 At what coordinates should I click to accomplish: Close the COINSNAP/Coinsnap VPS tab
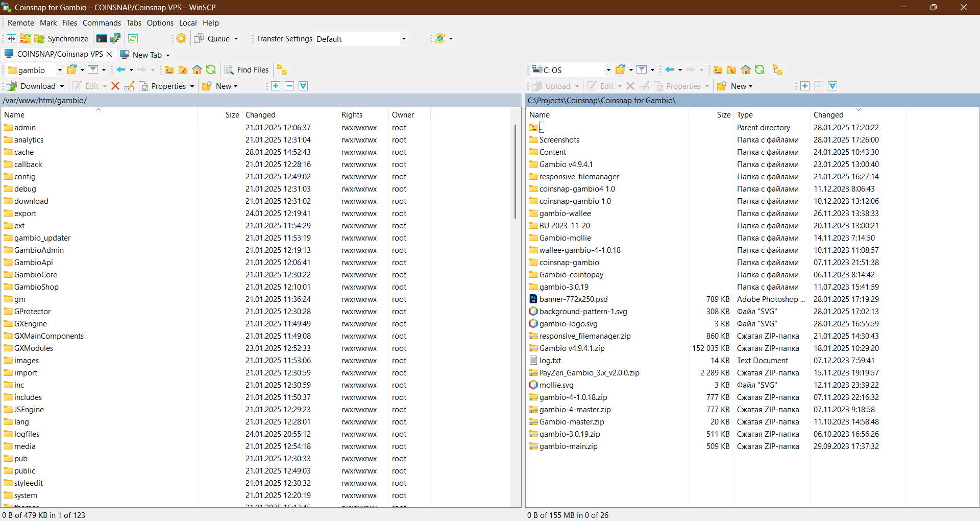pyautogui.click(x=109, y=54)
